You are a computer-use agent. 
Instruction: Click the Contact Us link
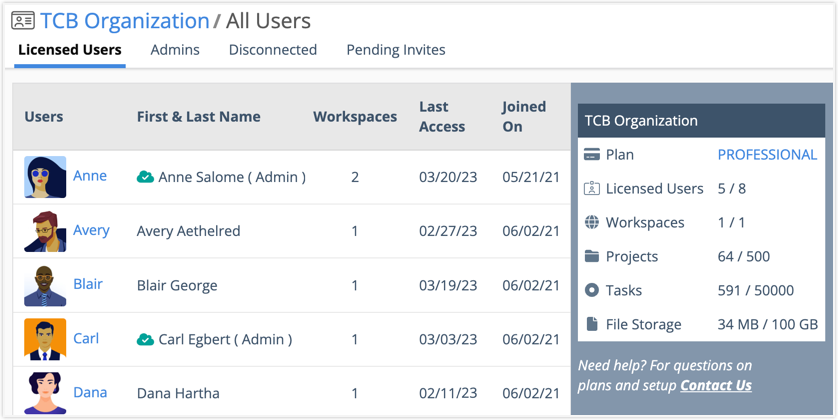[716, 385]
